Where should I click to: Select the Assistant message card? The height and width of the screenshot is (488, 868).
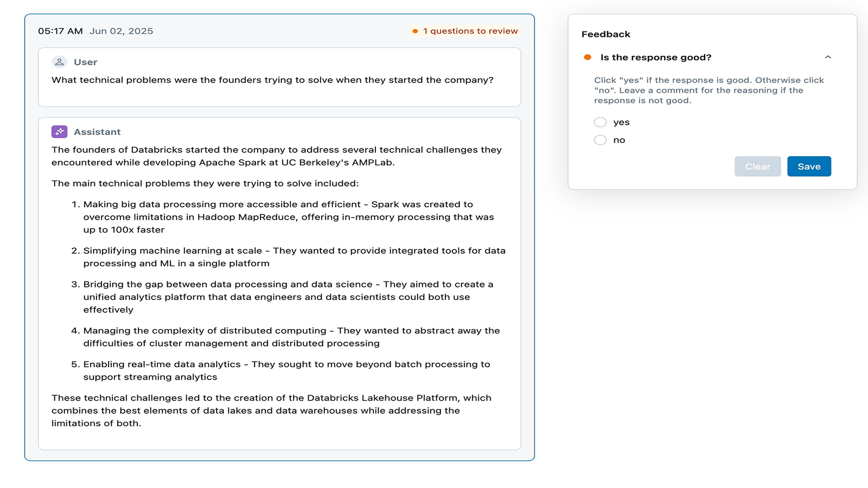[279, 285]
